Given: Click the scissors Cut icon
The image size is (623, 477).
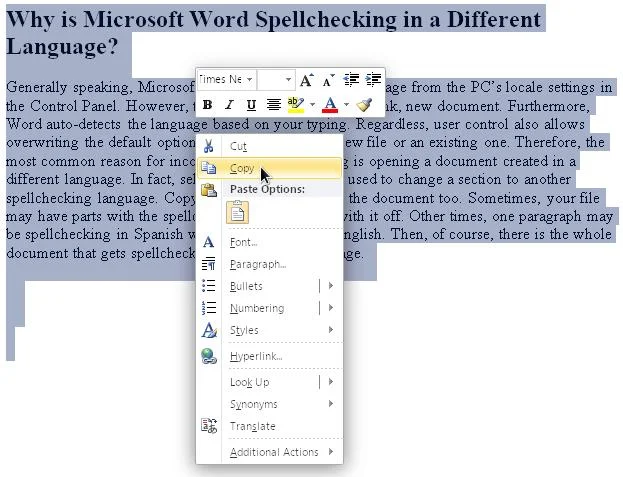Looking at the screenshot, I should point(209,146).
